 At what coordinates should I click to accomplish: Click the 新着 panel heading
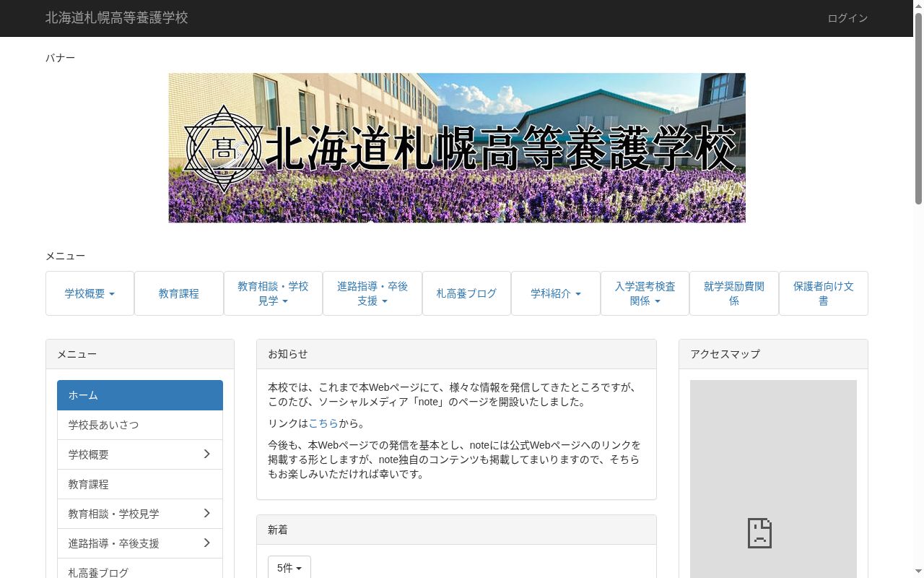[456, 530]
